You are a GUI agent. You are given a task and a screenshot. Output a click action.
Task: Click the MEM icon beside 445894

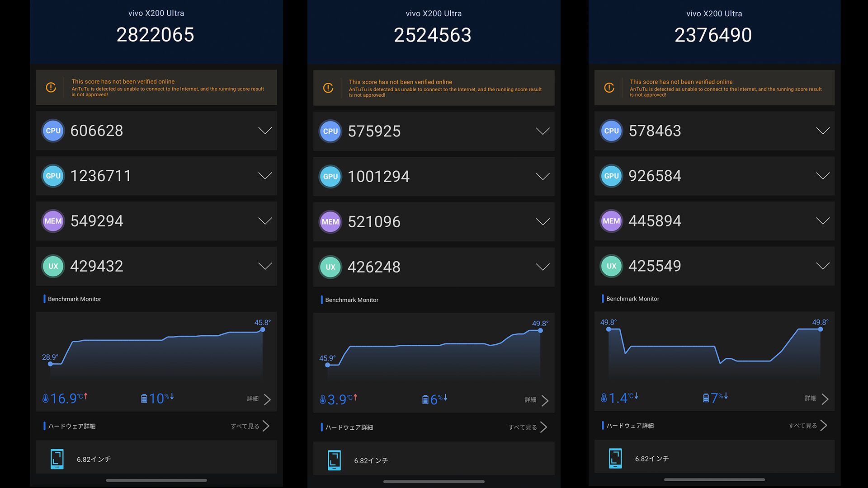[x=611, y=221]
